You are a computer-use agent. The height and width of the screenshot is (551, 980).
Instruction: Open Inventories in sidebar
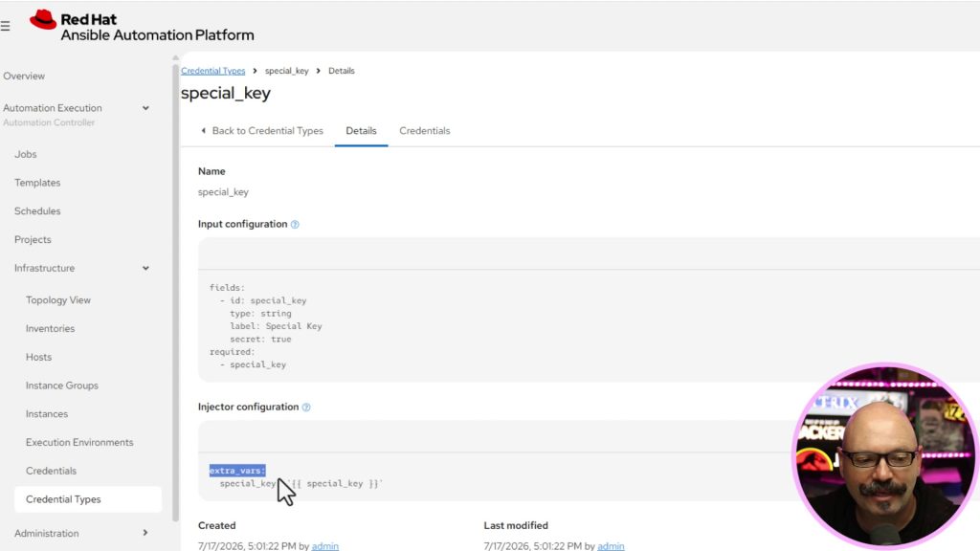coord(50,329)
